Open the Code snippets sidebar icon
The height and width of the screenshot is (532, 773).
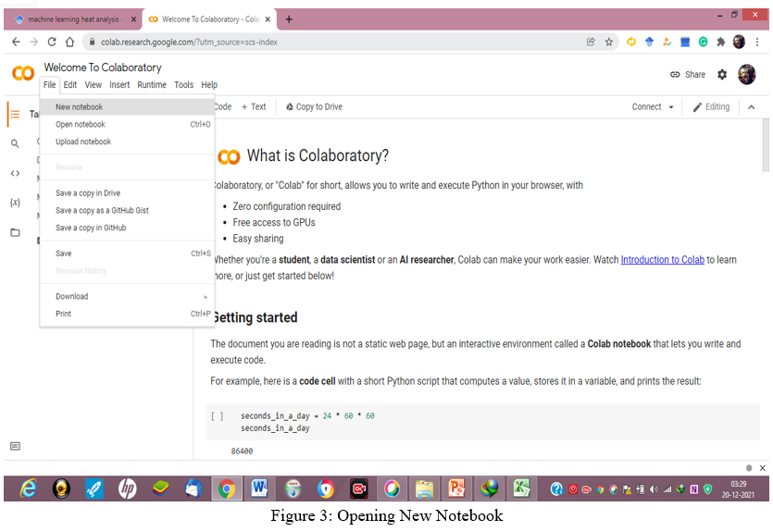pyautogui.click(x=16, y=173)
